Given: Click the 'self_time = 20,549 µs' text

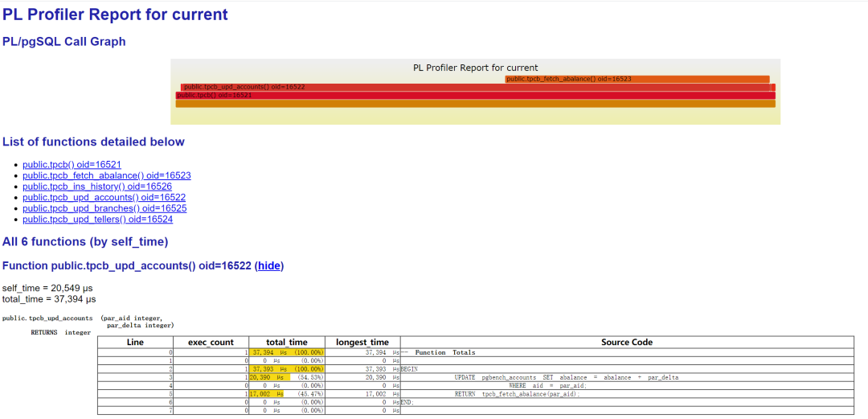Looking at the screenshot, I should 47,288.
